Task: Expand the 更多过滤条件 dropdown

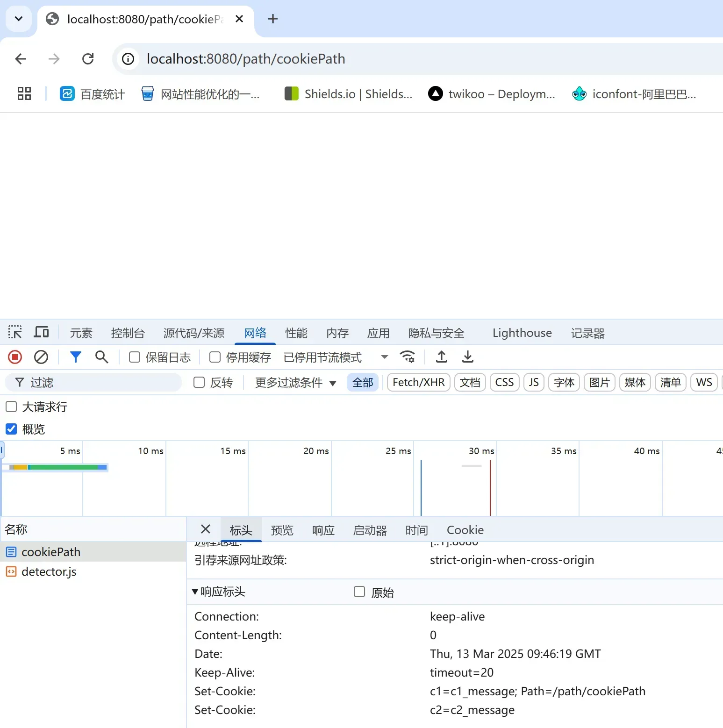Action: pos(295,383)
